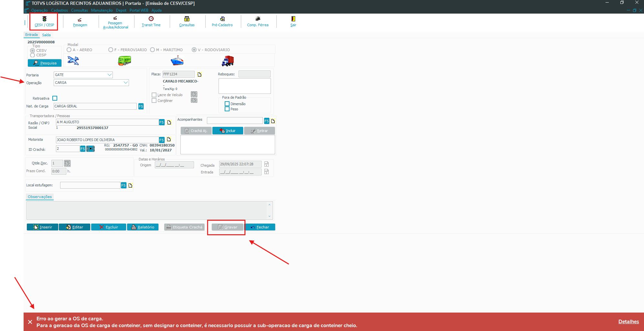Dismiss the red error banner
The width and height of the screenshot is (644, 331).
coord(30,322)
